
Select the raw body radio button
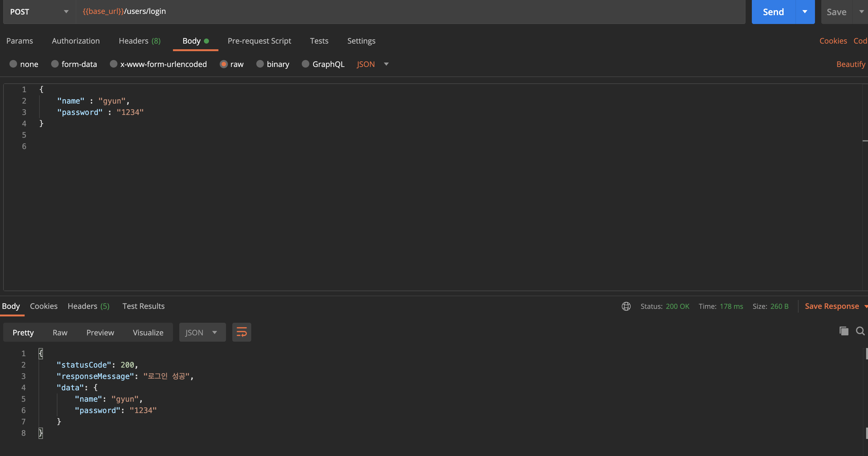(223, 64)
